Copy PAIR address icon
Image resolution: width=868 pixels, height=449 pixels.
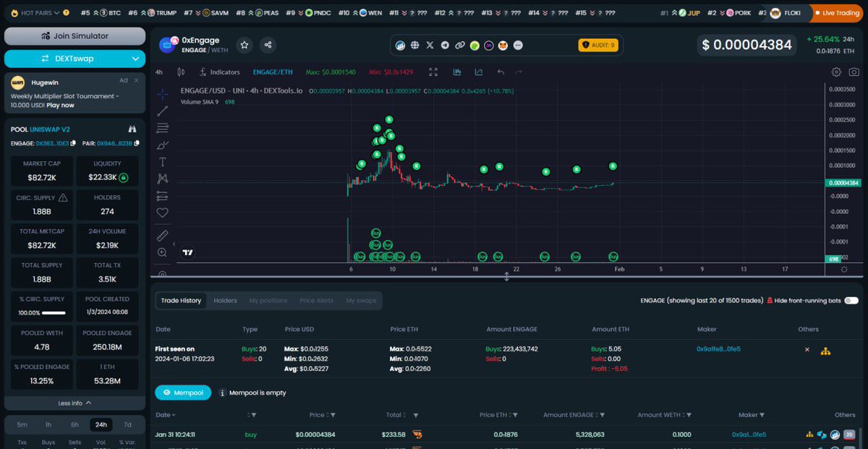135,143
